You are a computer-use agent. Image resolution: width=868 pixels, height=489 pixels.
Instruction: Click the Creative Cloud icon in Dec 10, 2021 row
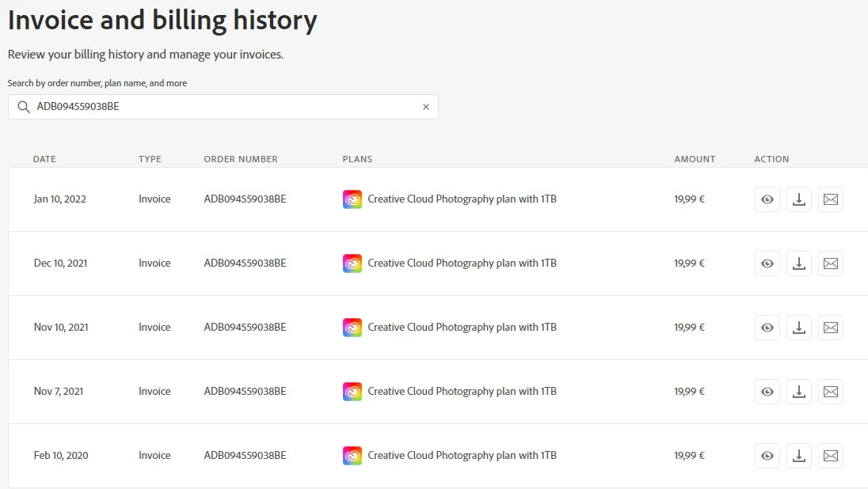coord(352,263)
